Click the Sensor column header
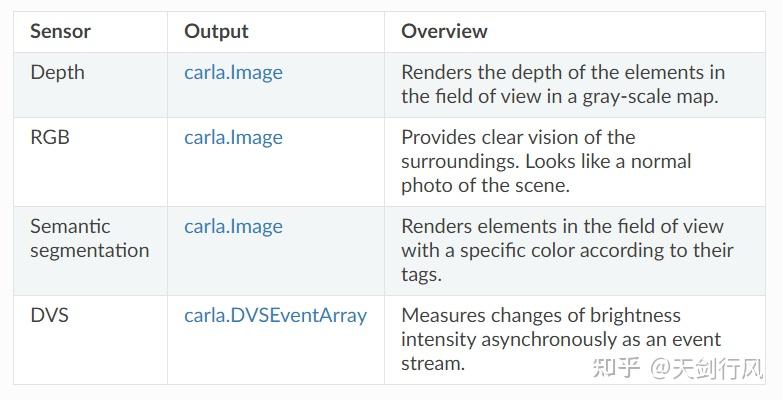The height and width of the screenshot is (400, 783). click(x=60, y=31)
